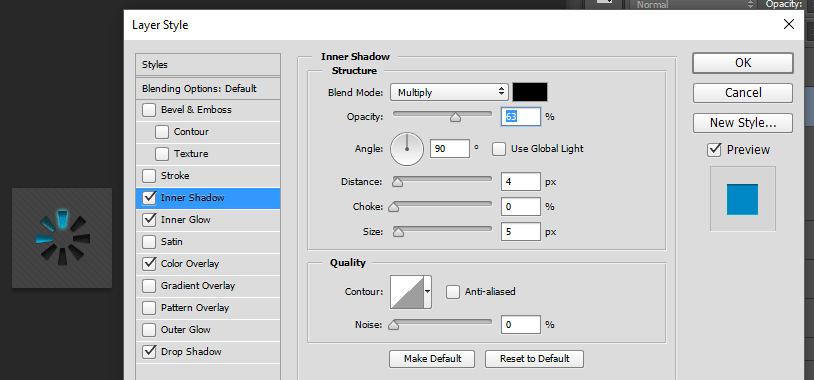
Task: Select the Bevel & Emboss row label
Action: 196,110
